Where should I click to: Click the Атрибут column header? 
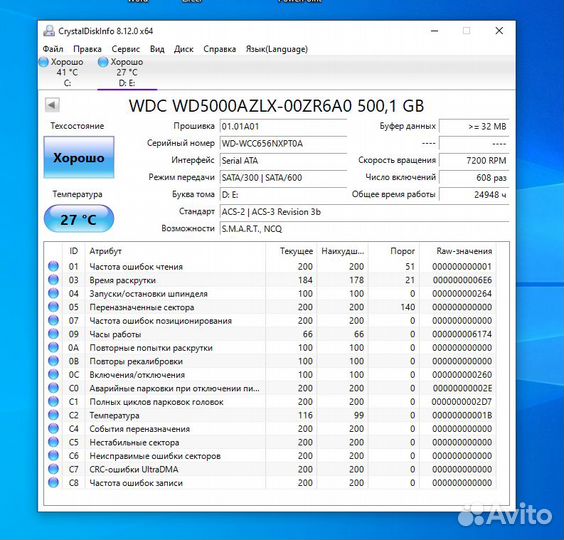click(x=175, y=251)
